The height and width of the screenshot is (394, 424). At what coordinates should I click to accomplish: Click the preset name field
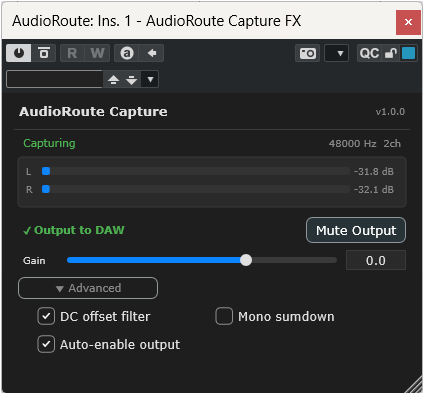(54, 79)
